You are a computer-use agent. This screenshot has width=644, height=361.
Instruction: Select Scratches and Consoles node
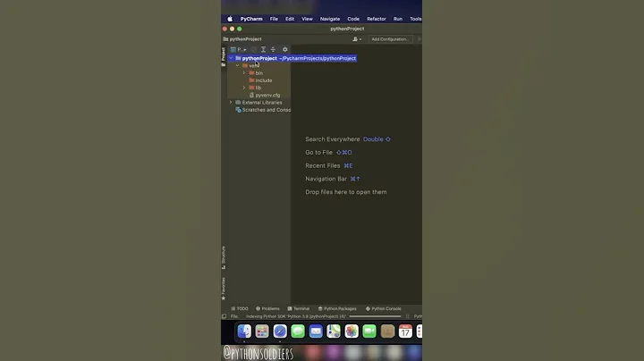click(x=263, y=110)
